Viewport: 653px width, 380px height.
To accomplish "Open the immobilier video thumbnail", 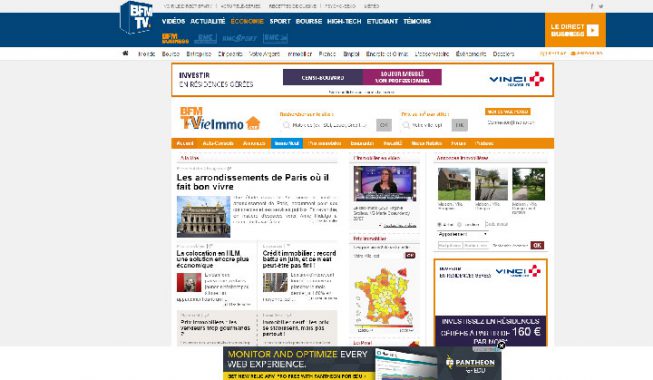I will coord(385,184).
